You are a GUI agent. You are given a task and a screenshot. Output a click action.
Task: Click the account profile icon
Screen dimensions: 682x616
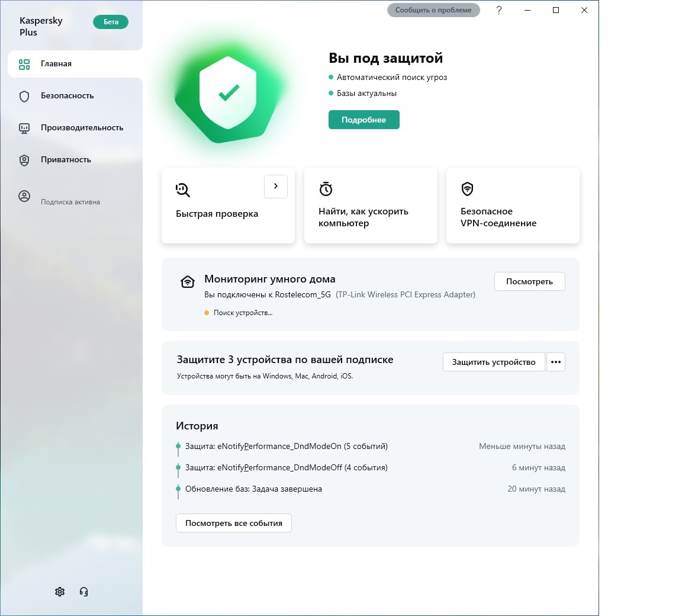click(24, 196)
